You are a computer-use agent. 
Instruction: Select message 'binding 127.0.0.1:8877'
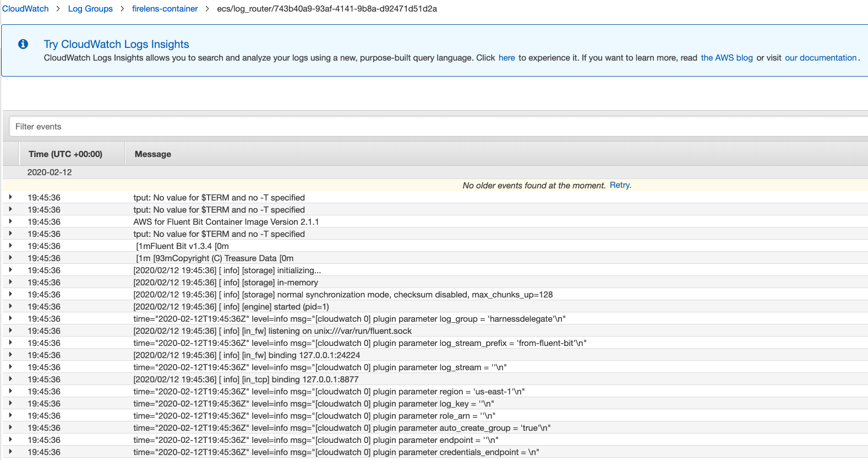point(246,380)
